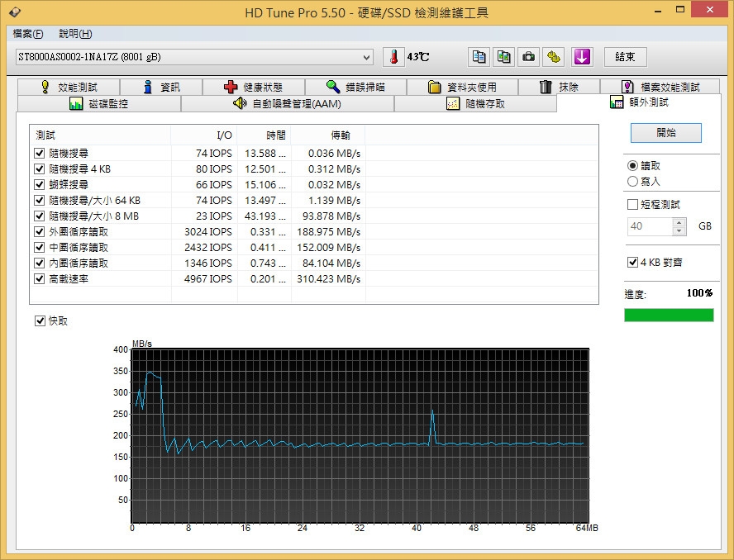Click the short stroke GB input field
The height and width of the screenshot is (560, 734).
pyautogui.click(x=651, y=226)
